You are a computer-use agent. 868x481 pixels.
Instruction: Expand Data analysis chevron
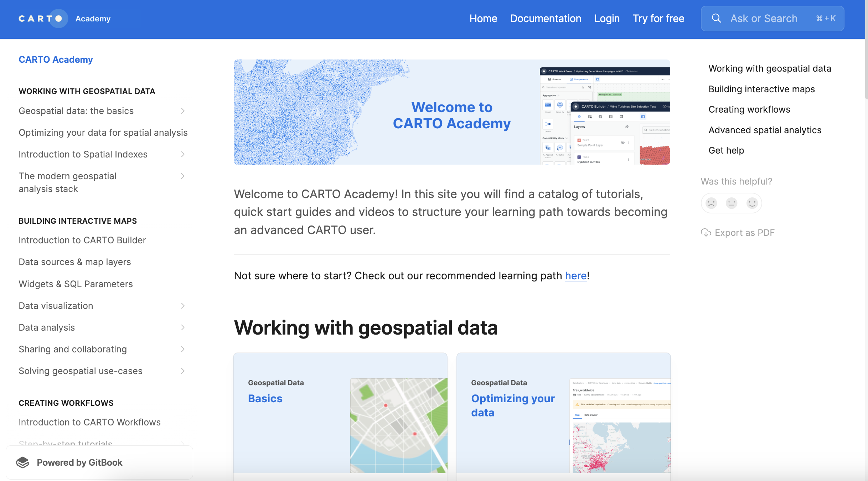(x=182, y=327)
